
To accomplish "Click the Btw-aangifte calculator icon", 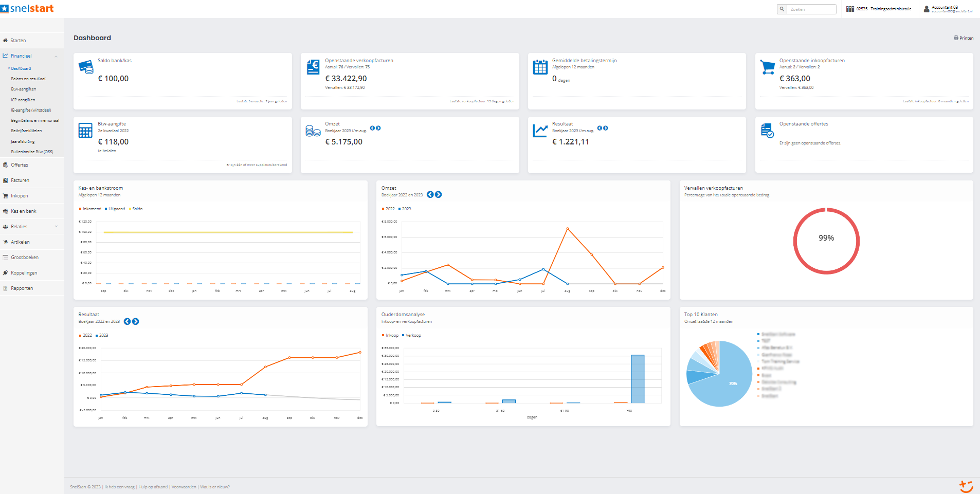I will point(85,131).
